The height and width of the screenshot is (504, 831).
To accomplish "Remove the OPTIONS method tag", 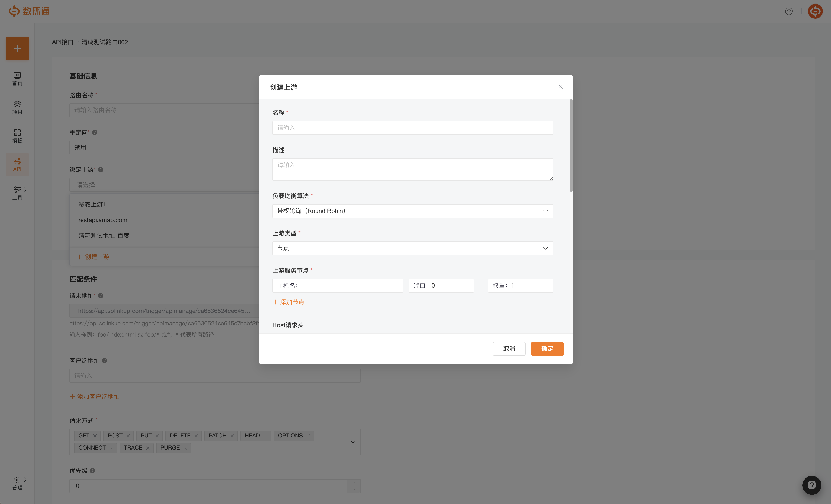I will pyautogui.click(x=308, y=436).
